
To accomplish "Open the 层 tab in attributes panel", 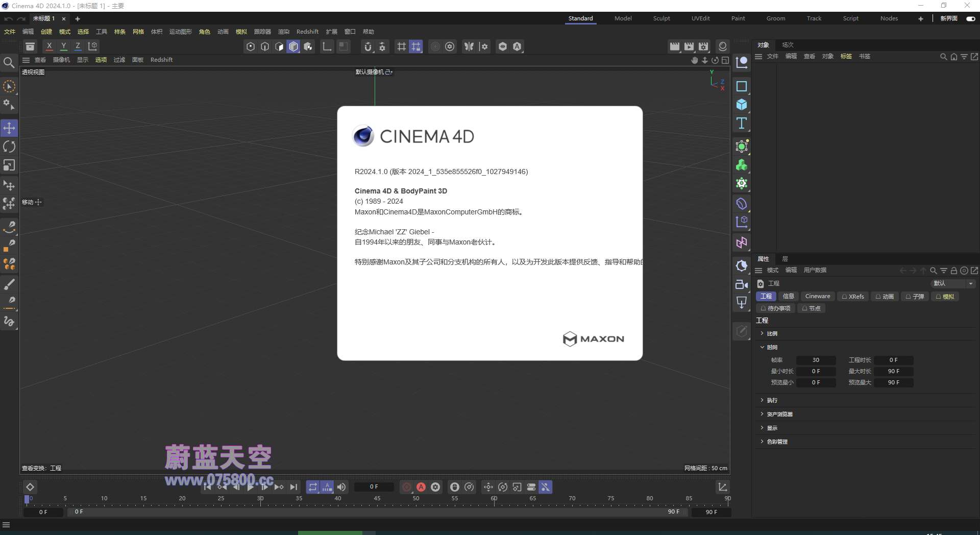I will tap(785, 259).
